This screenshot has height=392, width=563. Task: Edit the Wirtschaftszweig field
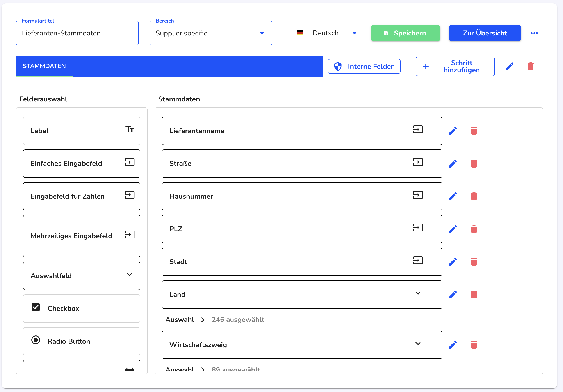tap(453, 345)
